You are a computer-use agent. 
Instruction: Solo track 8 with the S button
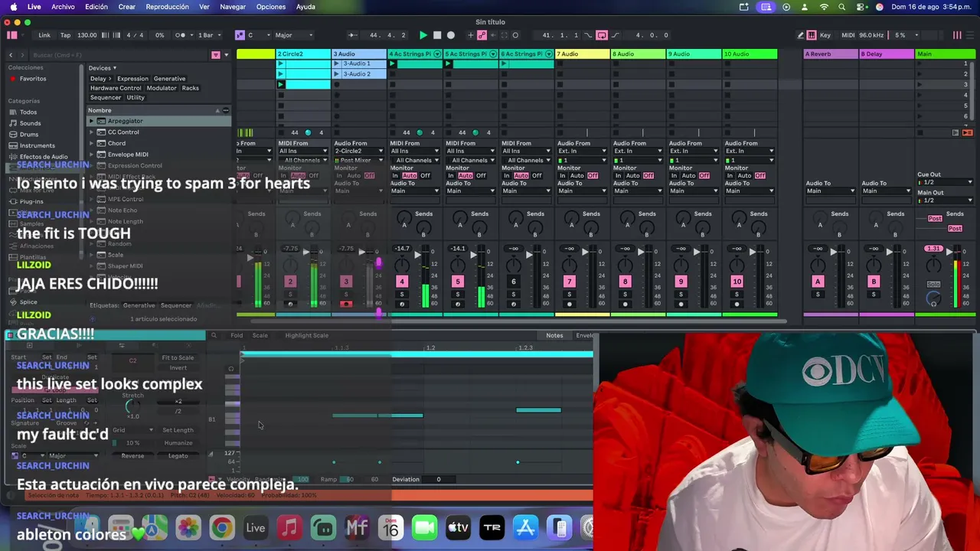coord(625,295)
